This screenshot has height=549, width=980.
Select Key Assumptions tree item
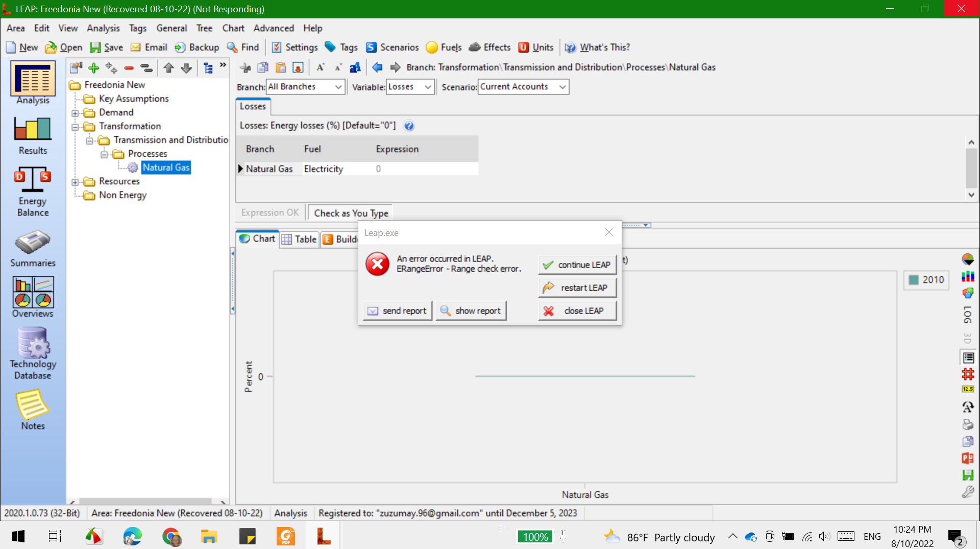coord(134,99)
